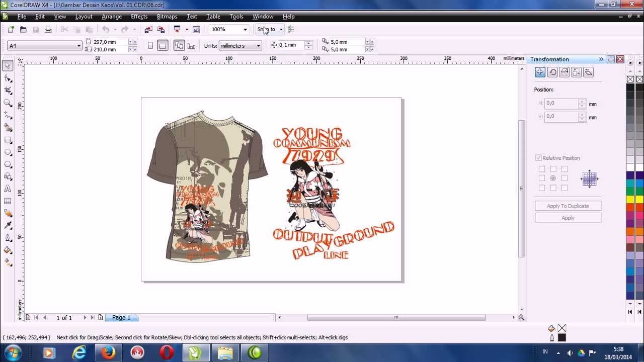This screenshot has width=644, height=362.
Task: Click the Apply button in Transformation docker
Action: [568, 218]
